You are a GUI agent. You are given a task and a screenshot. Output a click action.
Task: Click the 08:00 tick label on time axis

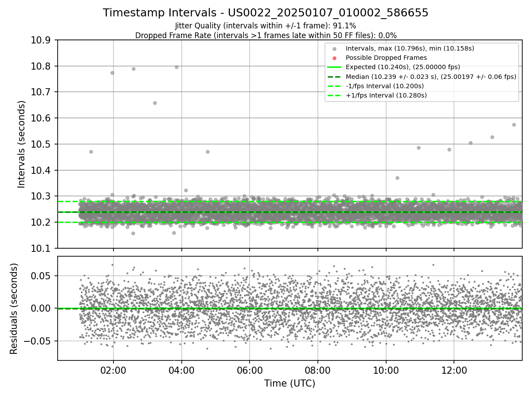point(317,369)
